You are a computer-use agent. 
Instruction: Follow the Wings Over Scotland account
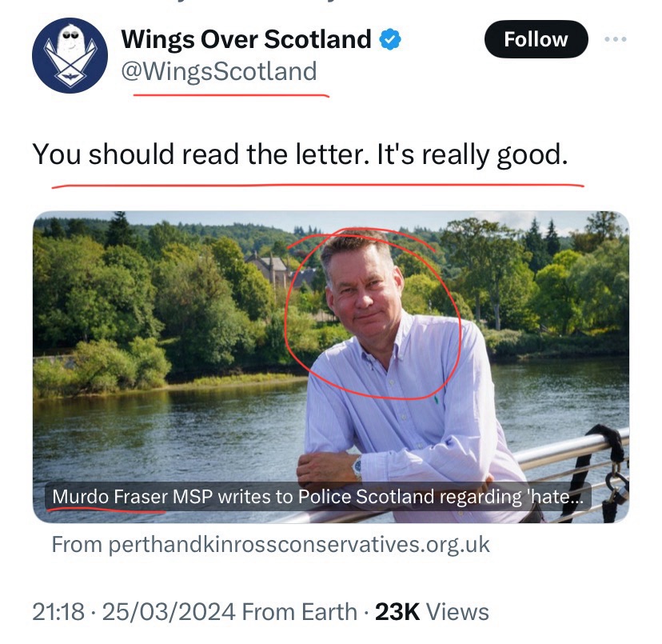coord(536,39)
